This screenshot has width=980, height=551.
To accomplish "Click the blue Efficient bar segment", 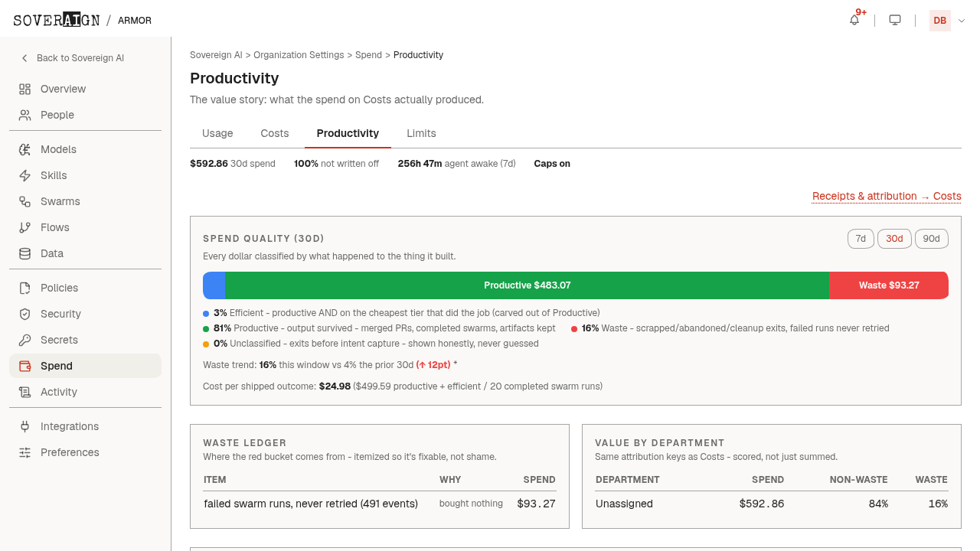I will click(214, 285).
